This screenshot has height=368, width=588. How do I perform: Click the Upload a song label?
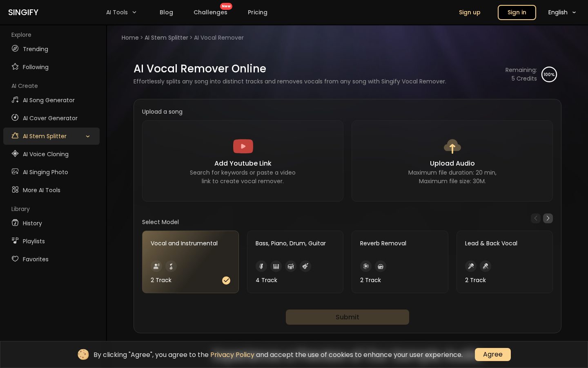[x=162, y=112]
